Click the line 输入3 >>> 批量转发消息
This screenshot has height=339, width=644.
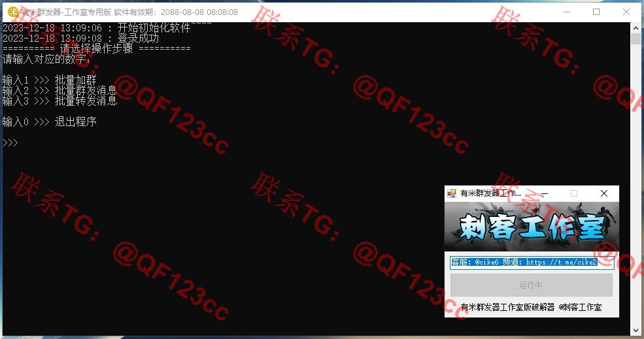click(60, 101)
